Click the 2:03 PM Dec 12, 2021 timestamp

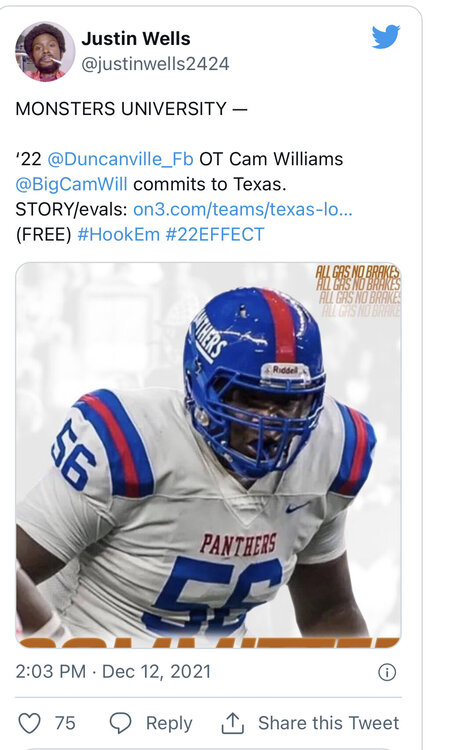(113, 672)
